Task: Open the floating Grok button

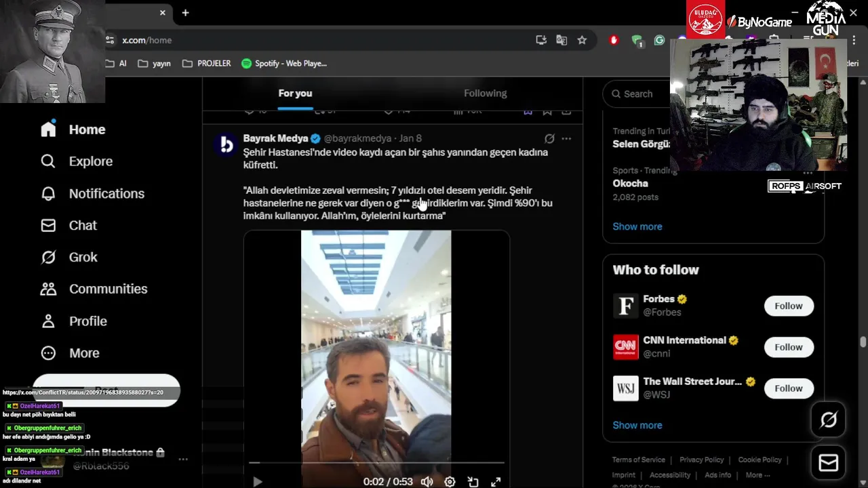Action: coord(829,420)
